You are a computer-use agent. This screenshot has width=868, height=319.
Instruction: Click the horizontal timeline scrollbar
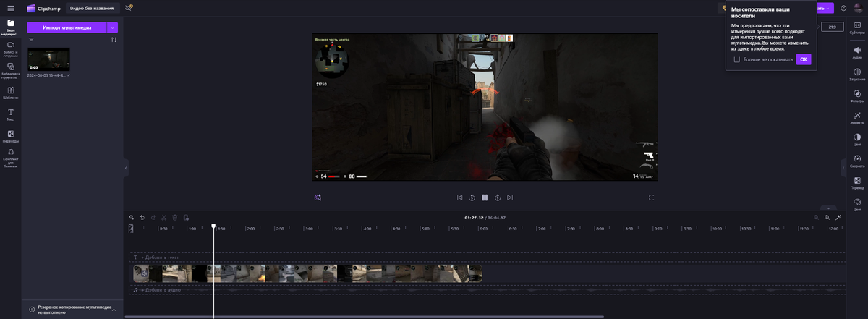[363, 316]
